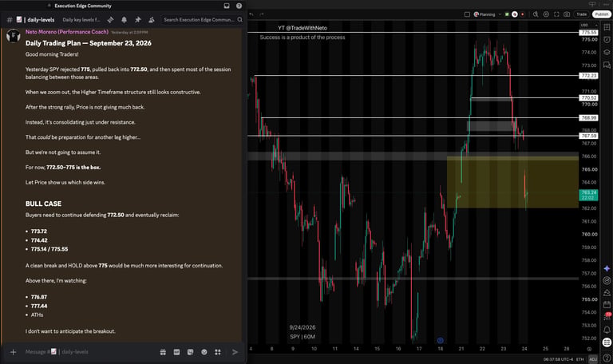Screen dimensions: 613x364
Task: Open the target radar icon in sidebar
Action: pyautogui.click(x=607, y=280)
